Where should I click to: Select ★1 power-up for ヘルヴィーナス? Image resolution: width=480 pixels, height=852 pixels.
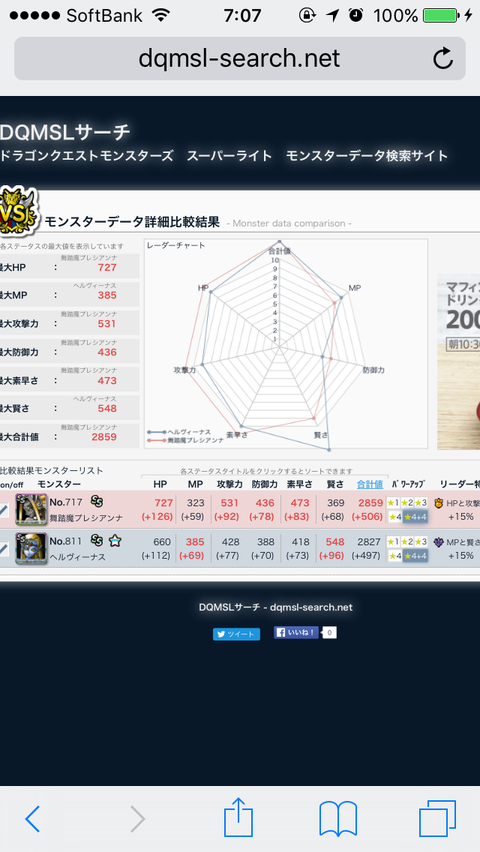click(394, 542)
